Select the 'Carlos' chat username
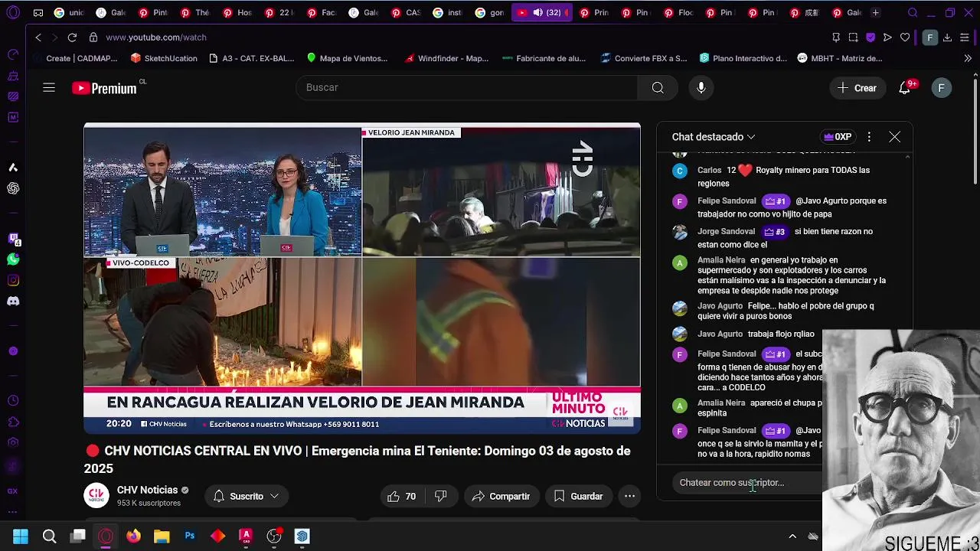 coord(709,170)
